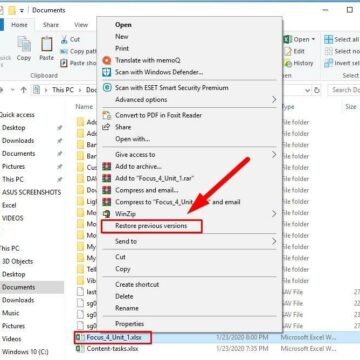Open the address bar history dropdown
The height and width of the screenshot is (360, 360).
coord(308,90)
